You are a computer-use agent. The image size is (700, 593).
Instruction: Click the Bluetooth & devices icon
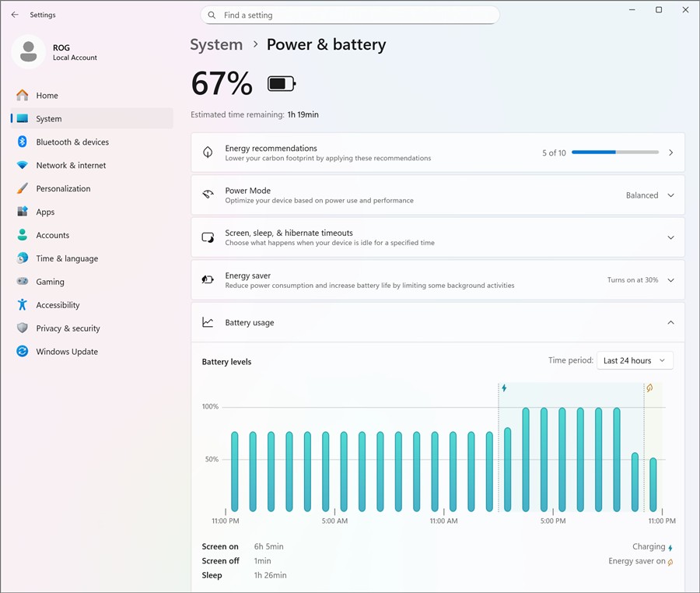(23, 142)
